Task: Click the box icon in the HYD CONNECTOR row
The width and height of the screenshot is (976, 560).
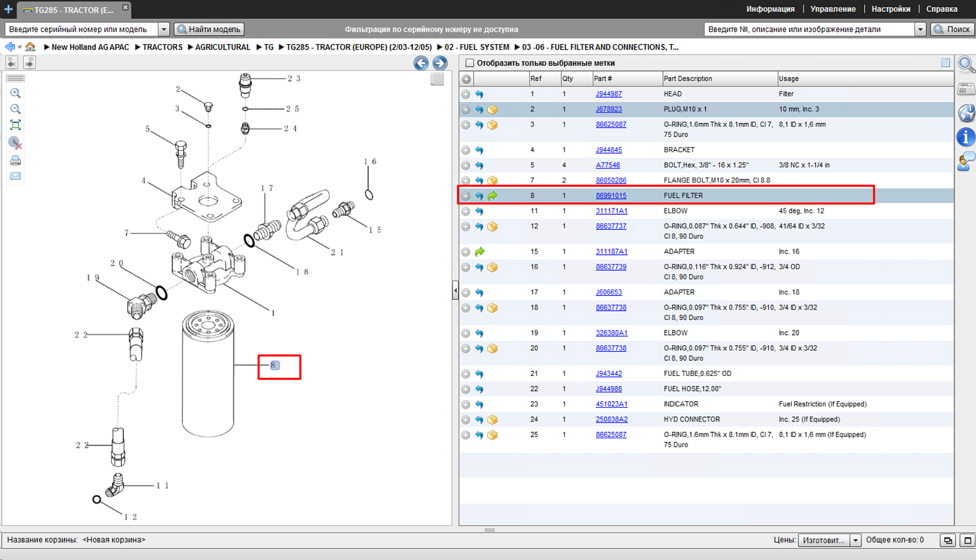Action: click(493, 420)
